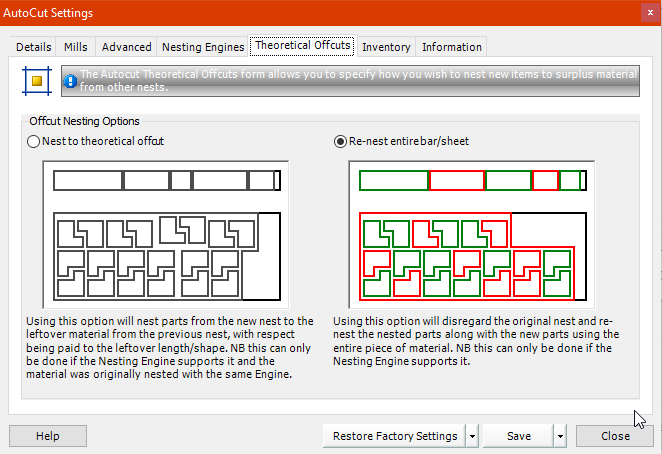Select the Theoretical Offcuts tab
This screenshot has width=662, height=454.
[x=302, y=46]
